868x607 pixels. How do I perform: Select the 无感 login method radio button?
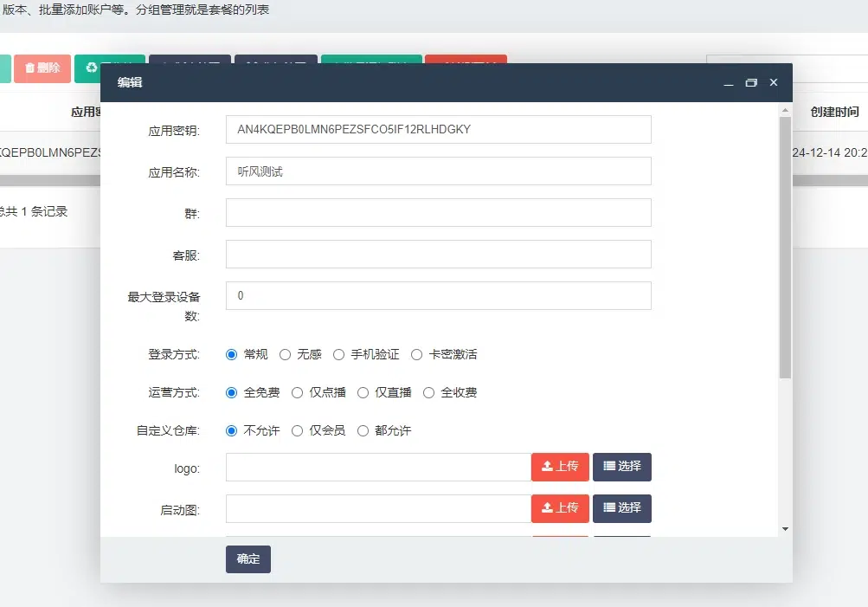(286, 354)
